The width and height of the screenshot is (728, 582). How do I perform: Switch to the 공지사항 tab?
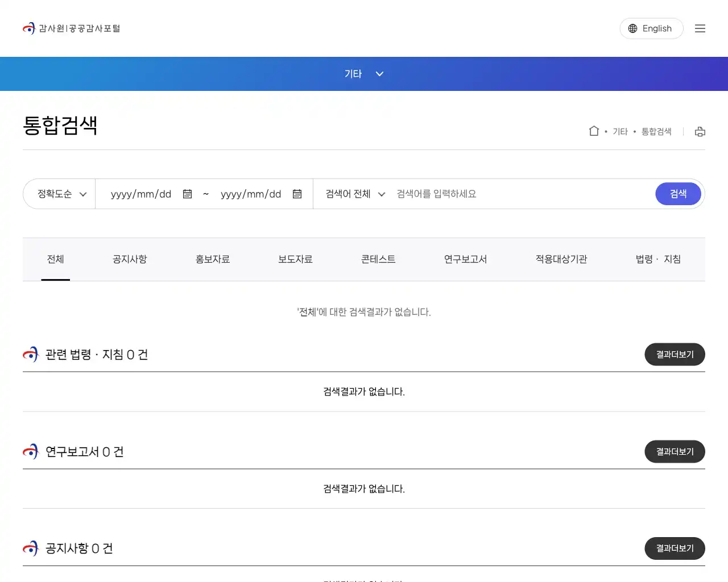pos(130,259)
